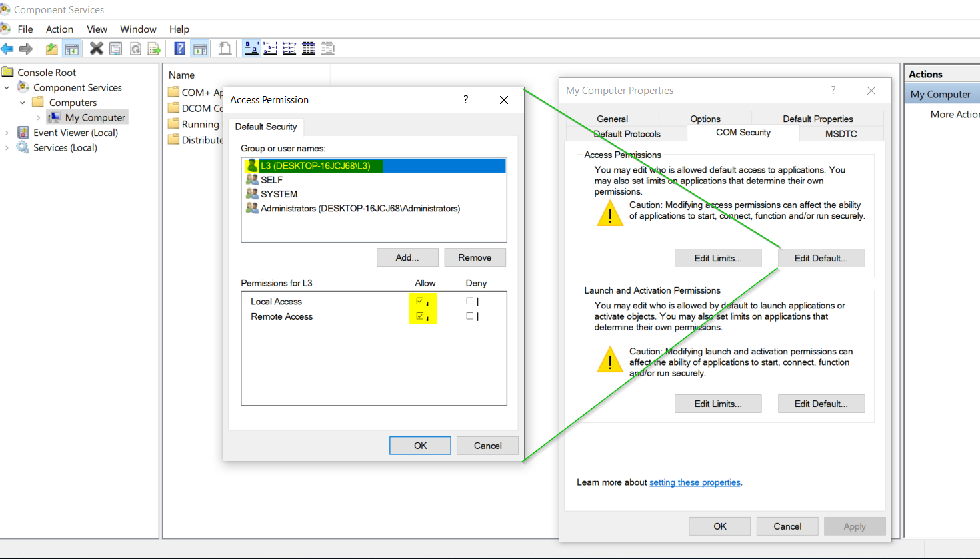The height and width of the screenshot is (559, 980).
Task: Click Add... in Access Permission dialog
Action: [x=407, y=257]
